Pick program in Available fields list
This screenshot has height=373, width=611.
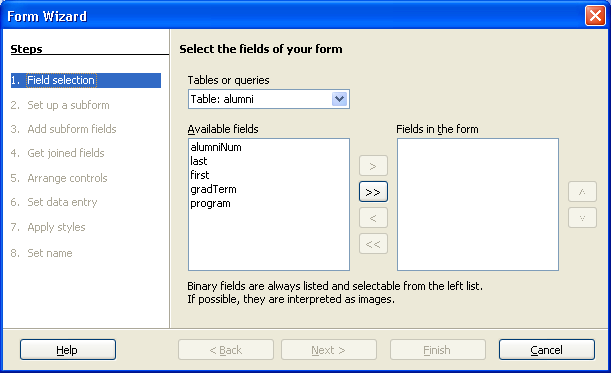pyautogui.click(x=210, y=203)
